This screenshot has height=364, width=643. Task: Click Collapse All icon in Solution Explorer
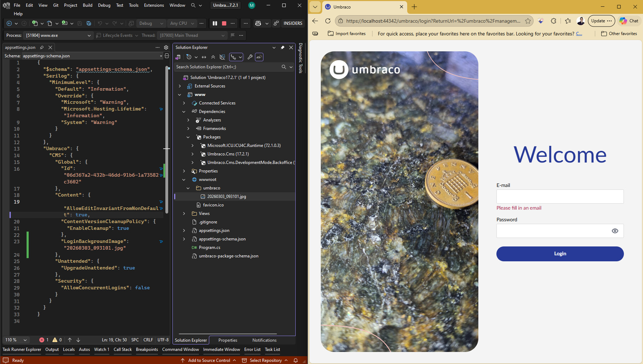(213, 57)
